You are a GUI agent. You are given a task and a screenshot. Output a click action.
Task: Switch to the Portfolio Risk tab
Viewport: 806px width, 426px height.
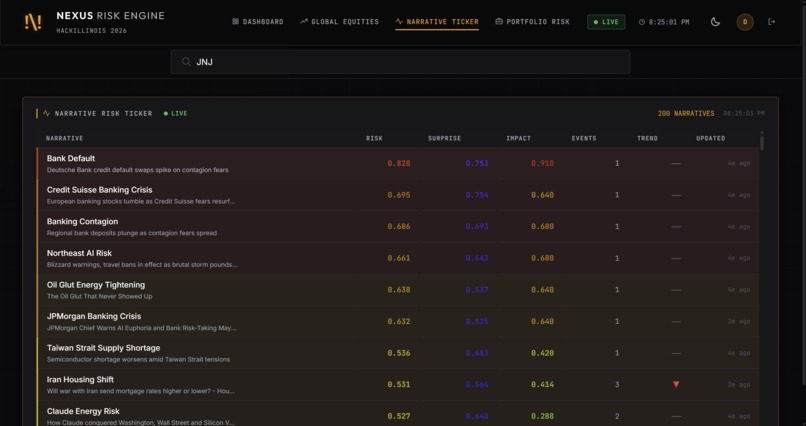pyautogui.click(x=533, y=22)
